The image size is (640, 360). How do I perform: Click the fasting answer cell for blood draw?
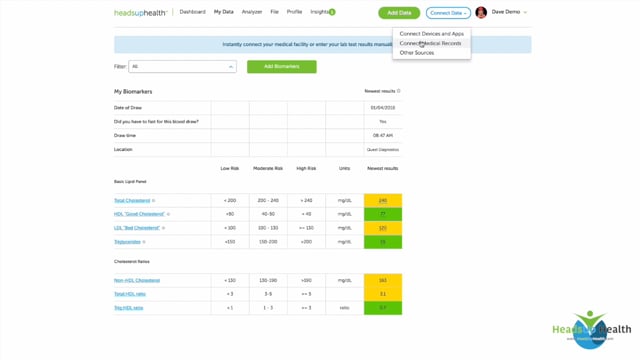(x=383, y=122)
